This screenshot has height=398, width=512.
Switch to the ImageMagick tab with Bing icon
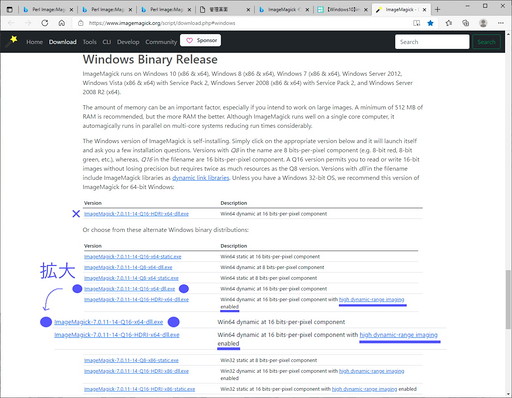click(283, 10)
